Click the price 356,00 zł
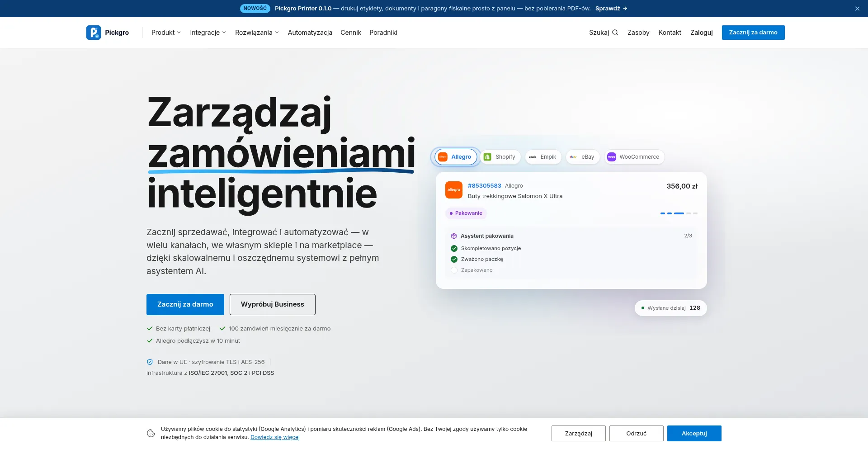Screen dimensions: 868x449 pos(682,186)
